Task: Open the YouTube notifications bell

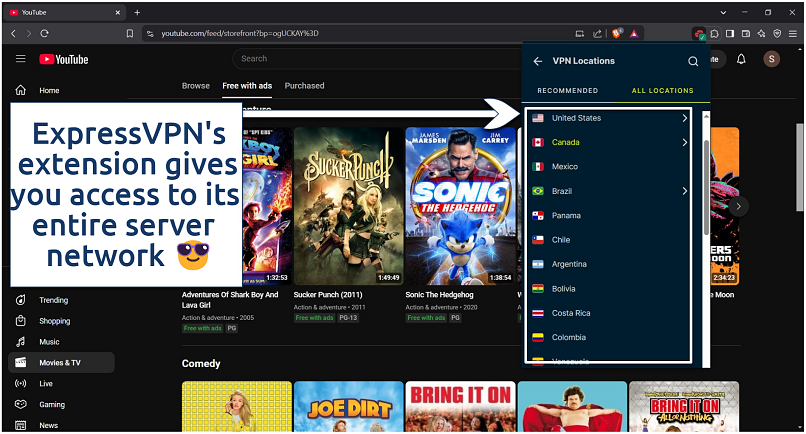Action: [741, 59]
